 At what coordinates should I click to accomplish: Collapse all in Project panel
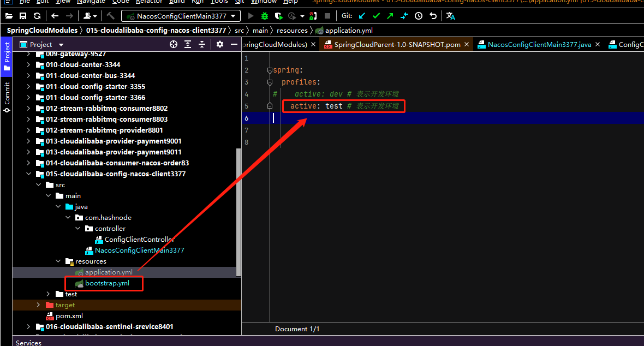pyautogui.click(x=202, y=44)
